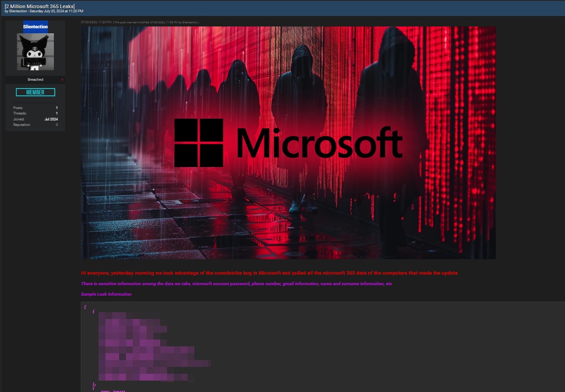Viewport: 565px width, 392px height.
Task: Click the Sample Leak Information heading
Action: pyautogui.click(x=106, y=294)
